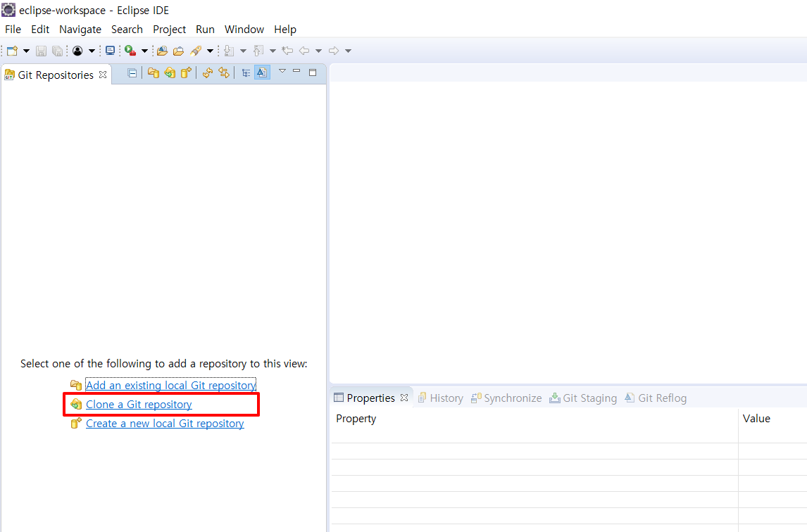Click the Eclipse application icon in title bar

click(x=8, y=10)
